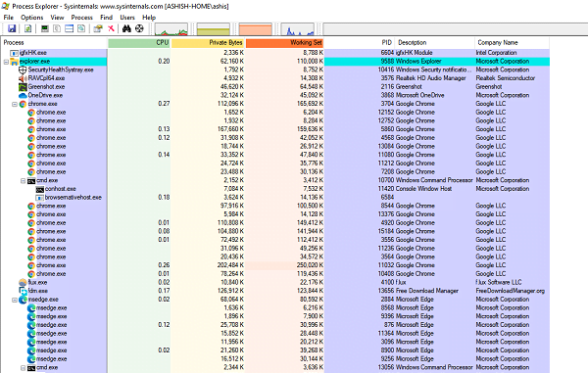The height and width of the screenshot is (373, 588).
Task: Click the browsernativehost.exe icon
Action: pos(40,198)
